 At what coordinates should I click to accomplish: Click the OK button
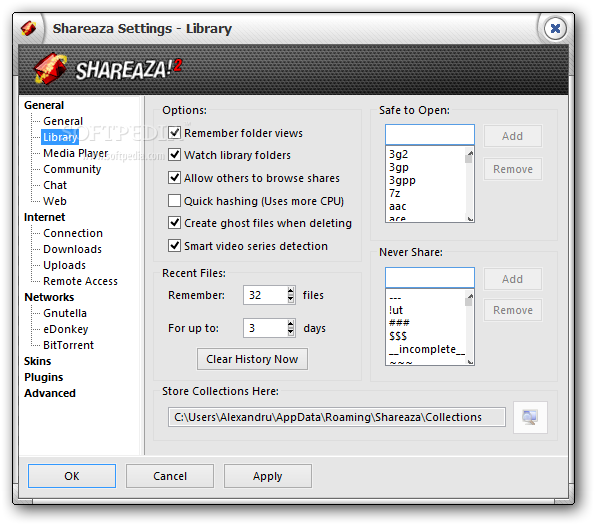pyautogui.click(x=72, y=476)
